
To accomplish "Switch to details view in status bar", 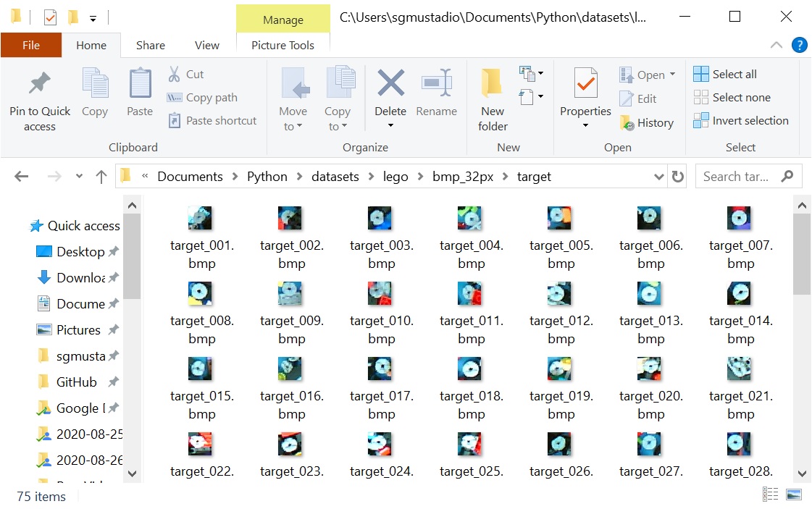I will 772,495.
